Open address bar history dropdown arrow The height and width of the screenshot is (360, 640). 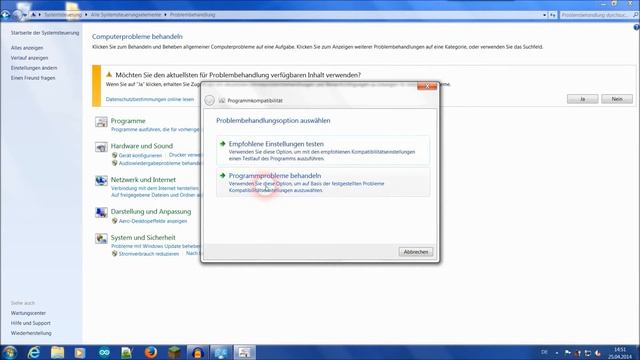[x=544, y=15]
